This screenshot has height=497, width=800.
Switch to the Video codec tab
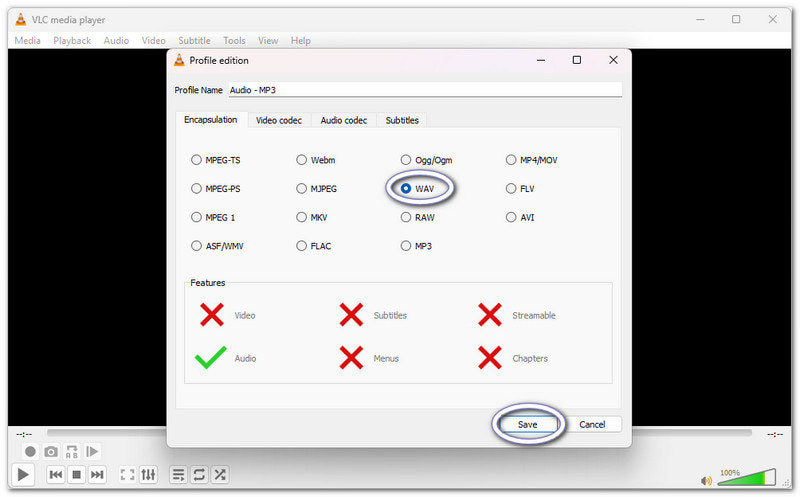[279, 120]
